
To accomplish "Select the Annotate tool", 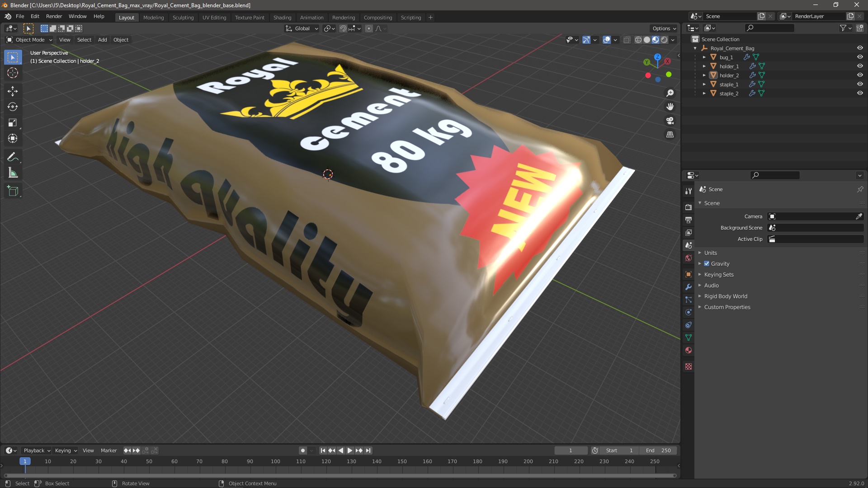I will tap(13, 157).
